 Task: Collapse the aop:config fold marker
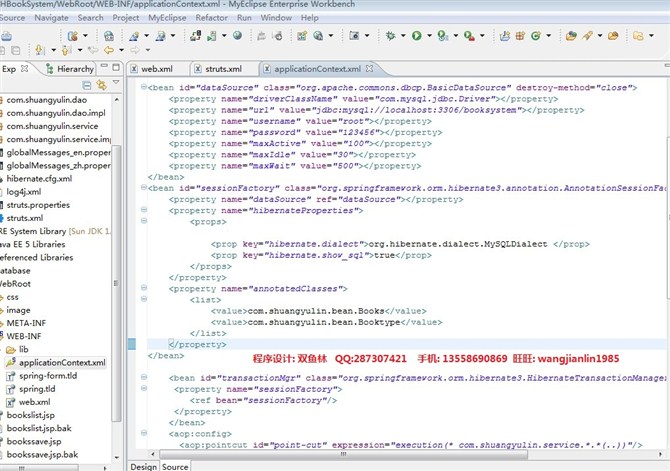pyautogui.click(x=144, y=433)
